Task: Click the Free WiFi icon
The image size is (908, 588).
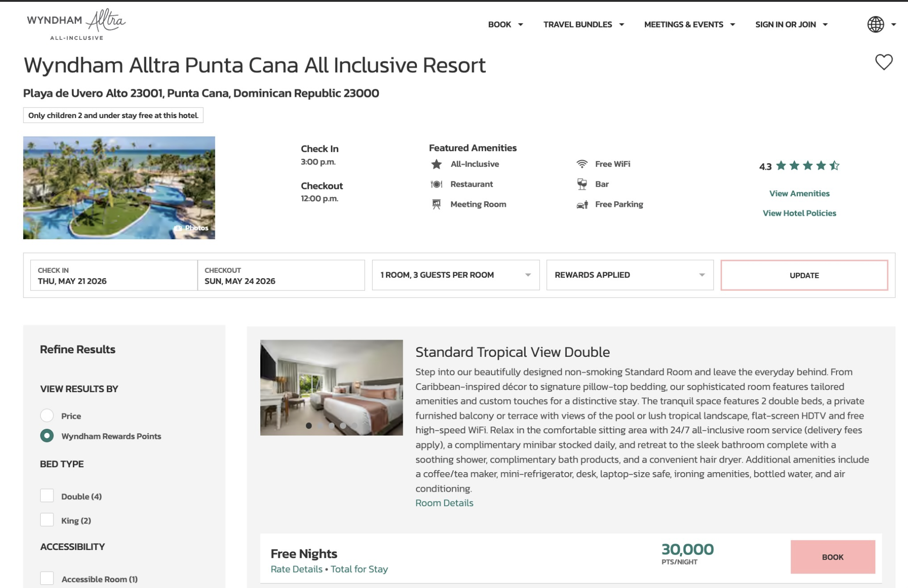Action: pos(582,164)
